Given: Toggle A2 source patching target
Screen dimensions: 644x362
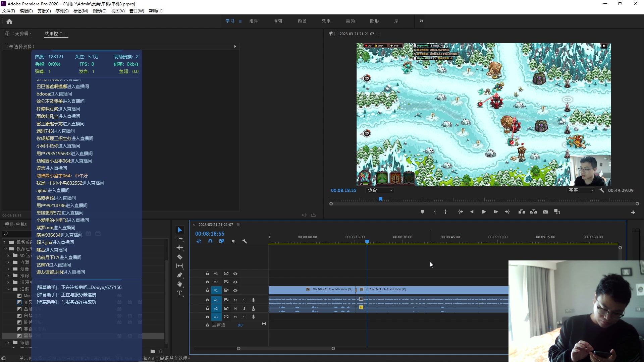Looking at the screenshot, I should (x=216, y=308).
